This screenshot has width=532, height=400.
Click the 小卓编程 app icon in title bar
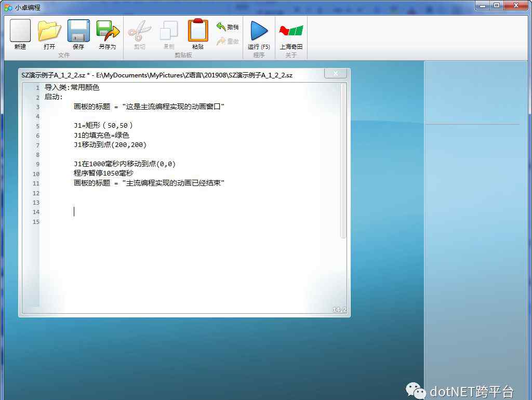pyautogui.click(x=7, y=7)
